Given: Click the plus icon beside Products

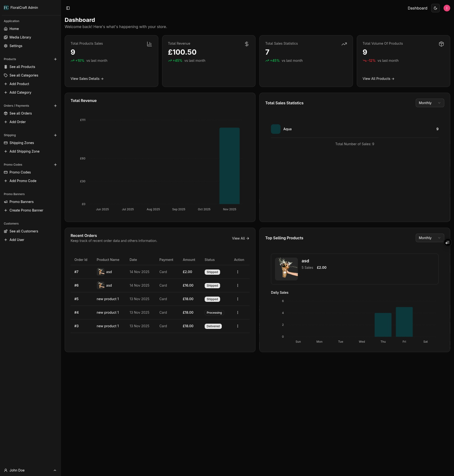Looking at the screenshot, I should click(x=55, y=59).
